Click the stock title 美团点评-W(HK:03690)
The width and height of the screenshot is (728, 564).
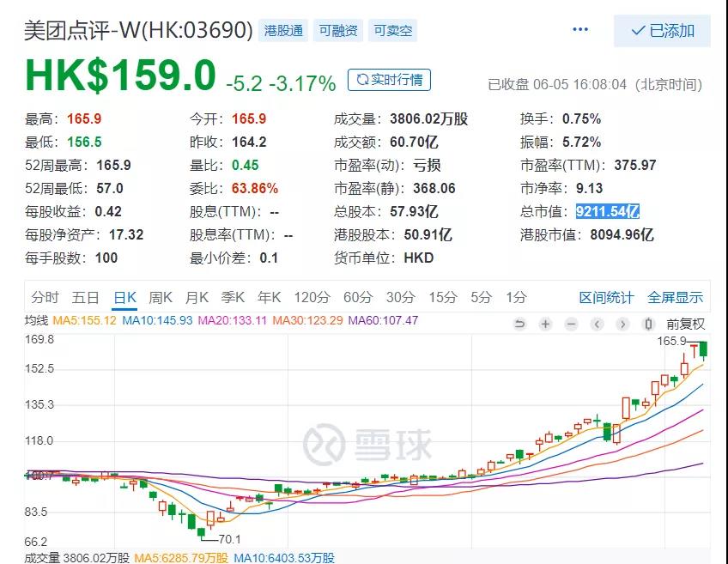(x=138, y=31)
